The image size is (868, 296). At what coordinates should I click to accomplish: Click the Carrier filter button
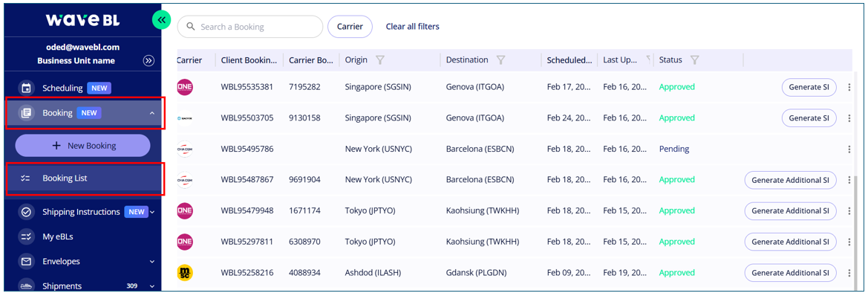[x=350, y=27]
